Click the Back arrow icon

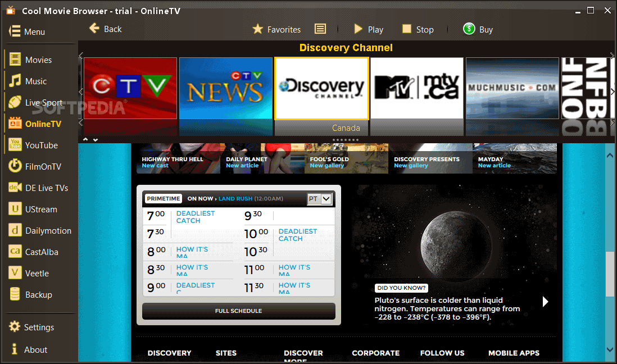(94, 28)
